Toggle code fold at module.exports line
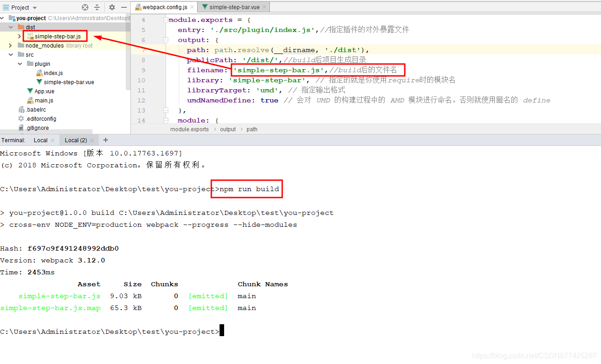This screenshot has width=601, height=364. (x=166, y=20)
